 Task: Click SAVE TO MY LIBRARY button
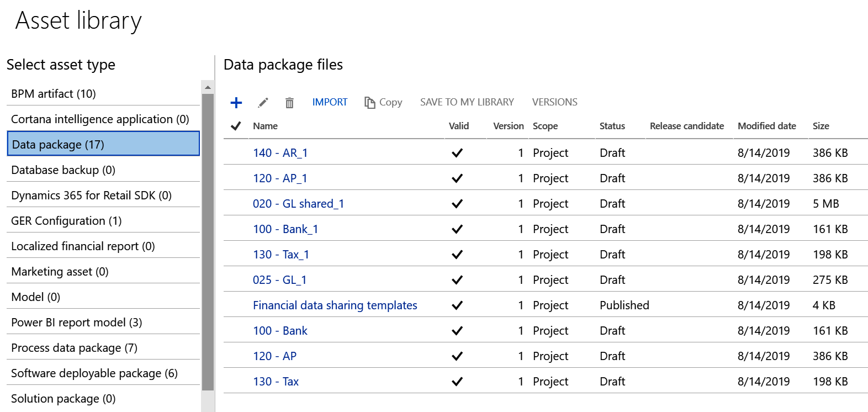pos(467,102)
